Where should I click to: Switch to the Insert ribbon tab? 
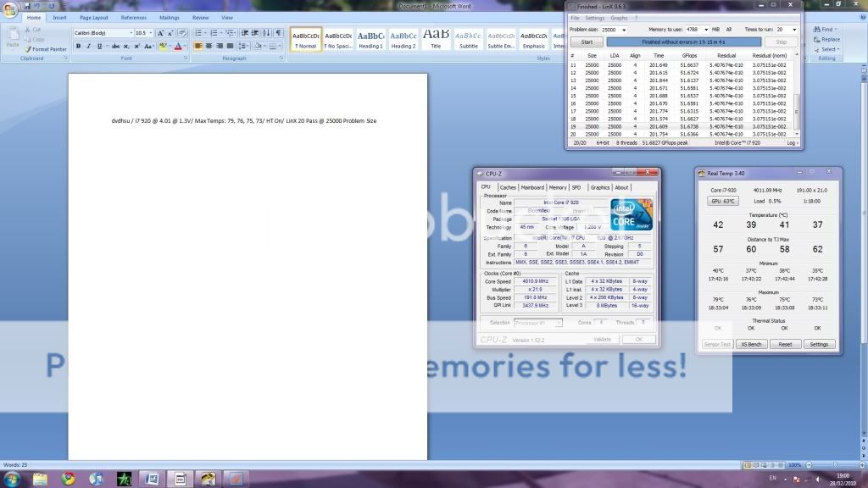click(x=60, y=18)
